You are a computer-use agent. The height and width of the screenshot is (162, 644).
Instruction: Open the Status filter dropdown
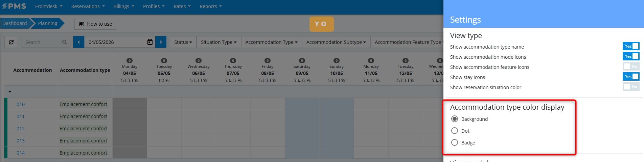click(x=183, y=42)
